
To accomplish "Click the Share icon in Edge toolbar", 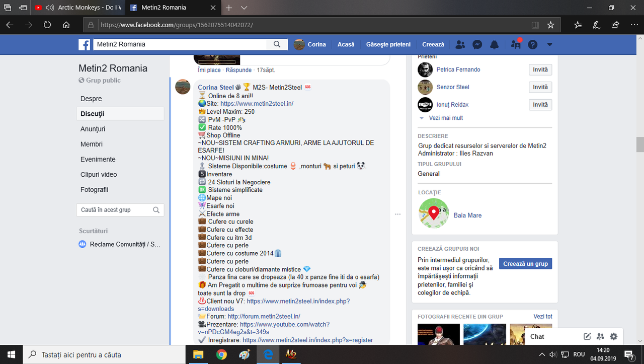I will [615, 25].
